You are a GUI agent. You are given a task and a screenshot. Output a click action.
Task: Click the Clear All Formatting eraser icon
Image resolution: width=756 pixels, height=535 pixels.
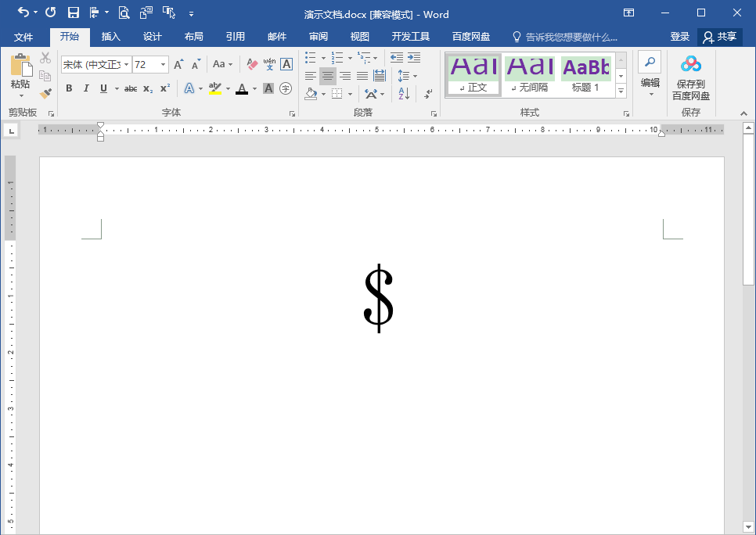[252, 64]
